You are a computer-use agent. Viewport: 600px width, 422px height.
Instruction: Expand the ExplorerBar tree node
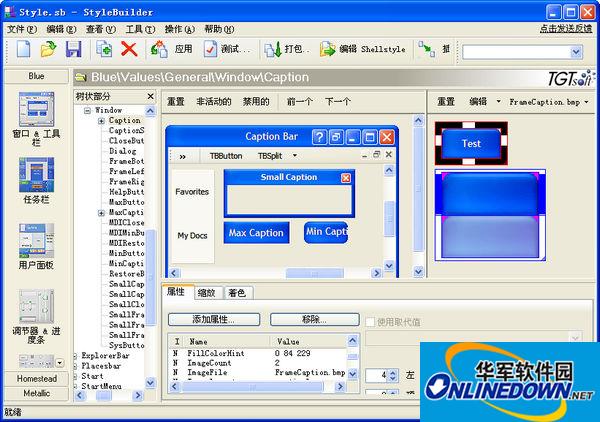tap(75, 356)
